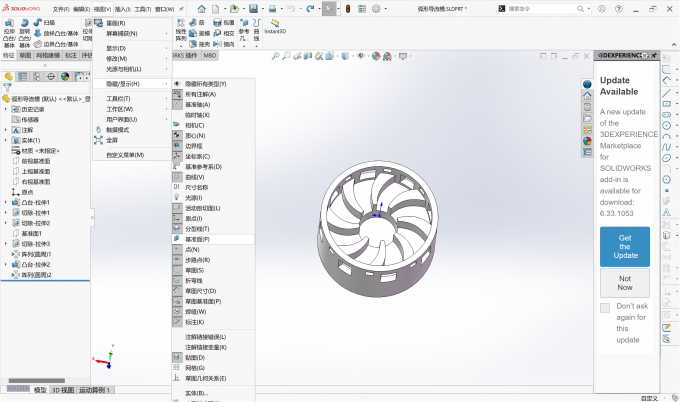Expand the 切除-拉伸2 tree node

(6, 223)
